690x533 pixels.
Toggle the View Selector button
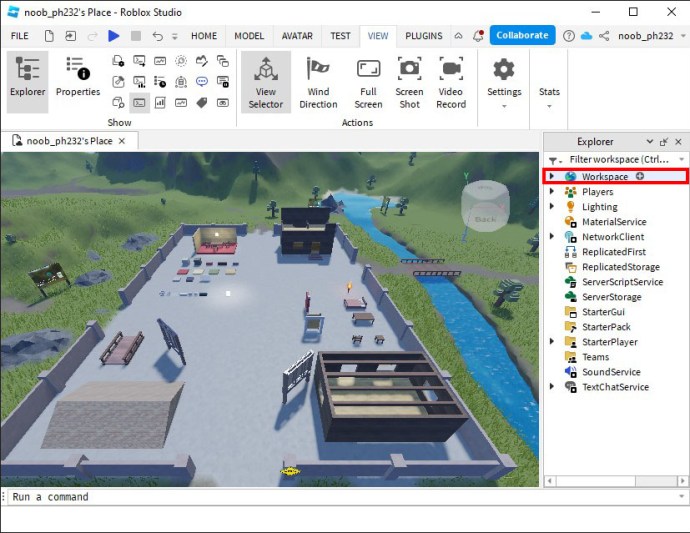[x=265, y=82]
